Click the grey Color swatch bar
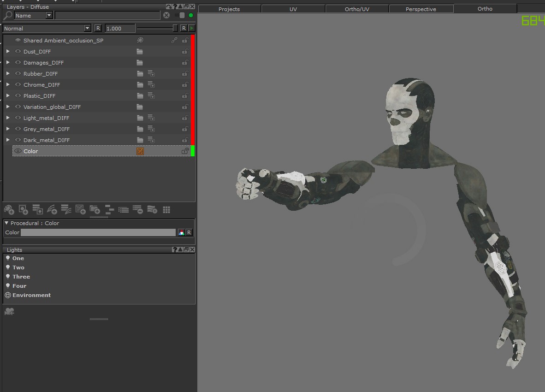The height and width of the screenshot is (392, 545). click(x=98, y=232)
